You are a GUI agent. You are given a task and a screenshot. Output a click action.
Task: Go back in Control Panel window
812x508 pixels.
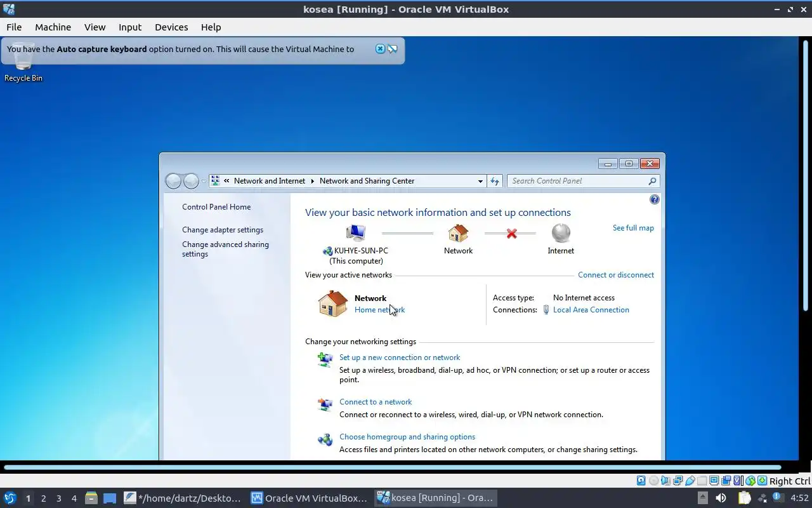coord(173,181)
